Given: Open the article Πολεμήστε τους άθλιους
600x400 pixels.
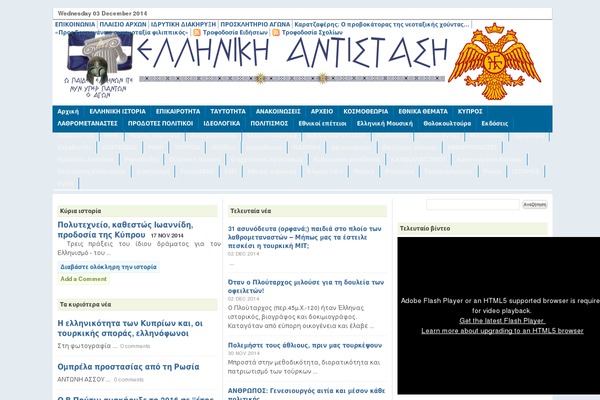Looking at the screenshot, I should [x=305, y=345].
